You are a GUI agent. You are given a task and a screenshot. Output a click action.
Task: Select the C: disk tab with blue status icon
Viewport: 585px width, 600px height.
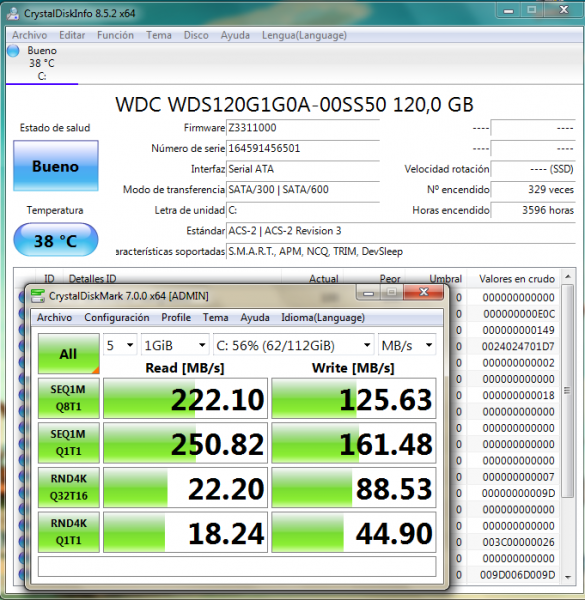[x=42, y=64]
